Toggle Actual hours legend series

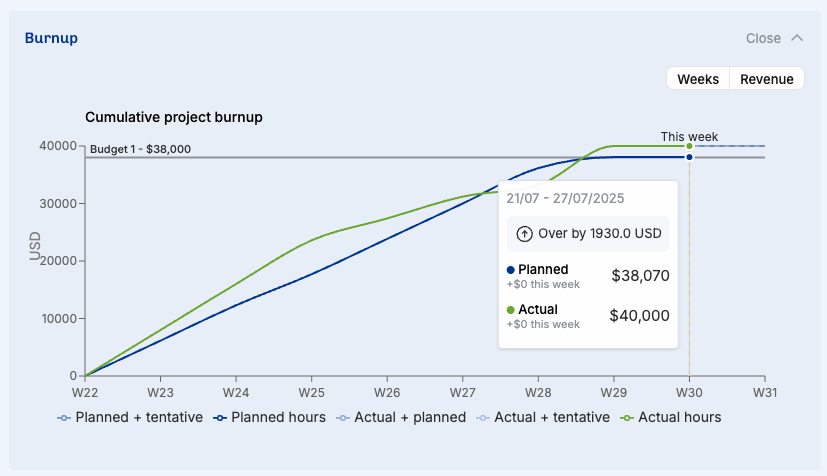pos(671,417)
